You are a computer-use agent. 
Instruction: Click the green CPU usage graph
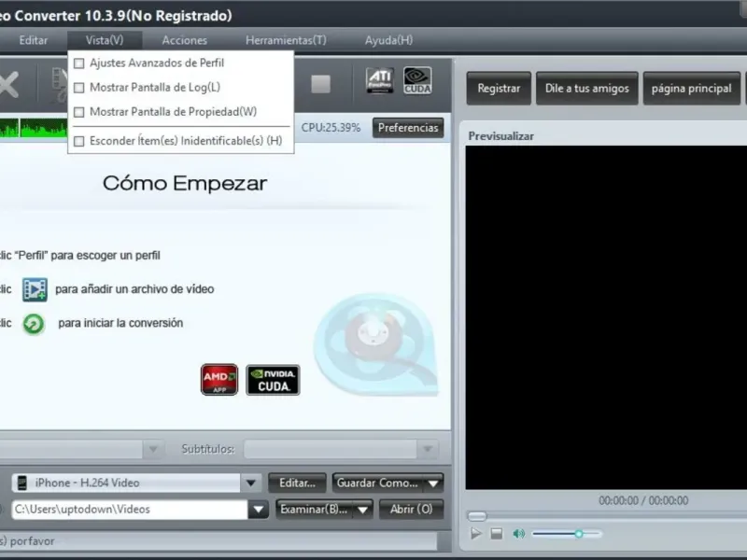click(x=34, y=128)
